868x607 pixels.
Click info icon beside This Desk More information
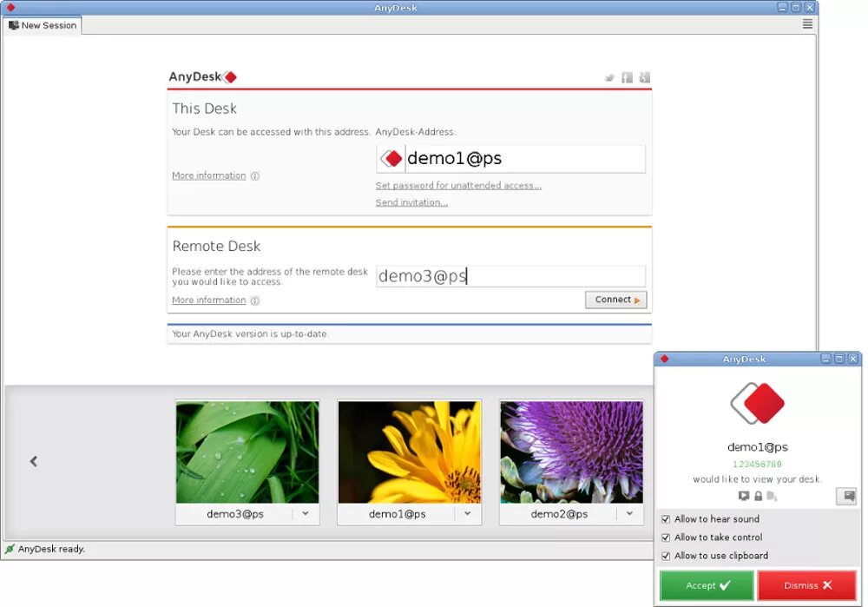(254, 176)
